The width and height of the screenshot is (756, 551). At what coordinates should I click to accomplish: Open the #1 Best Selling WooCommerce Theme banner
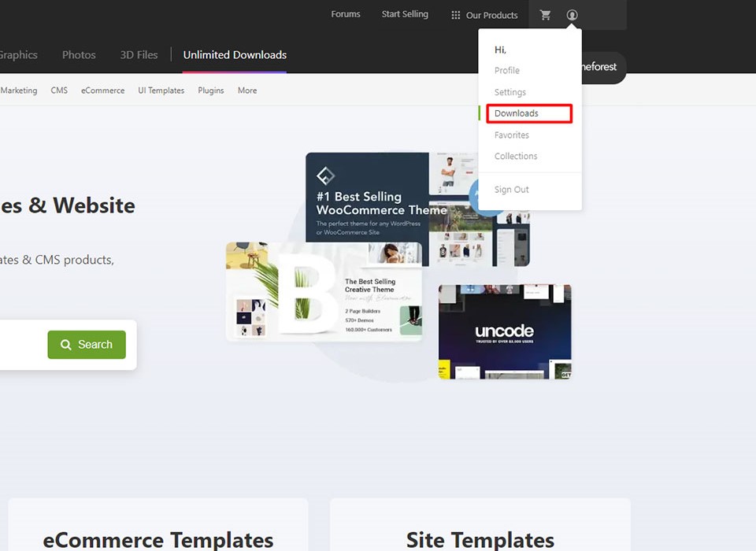pos(417,209)
